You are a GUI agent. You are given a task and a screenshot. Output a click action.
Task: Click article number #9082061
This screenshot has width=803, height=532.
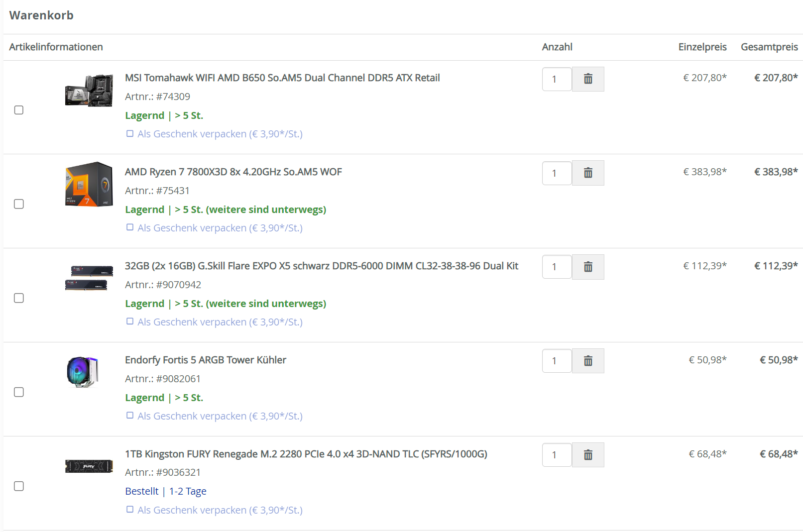pyautogui.click(x=178, y=379)
